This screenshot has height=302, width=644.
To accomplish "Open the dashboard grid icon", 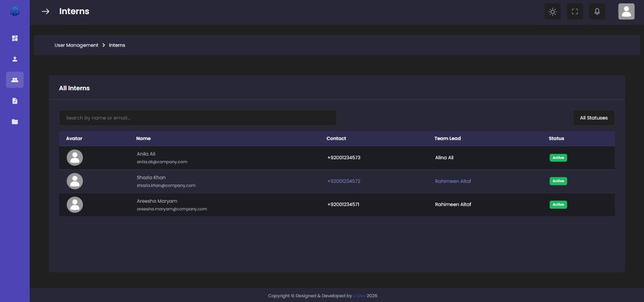I will [15, 38].
